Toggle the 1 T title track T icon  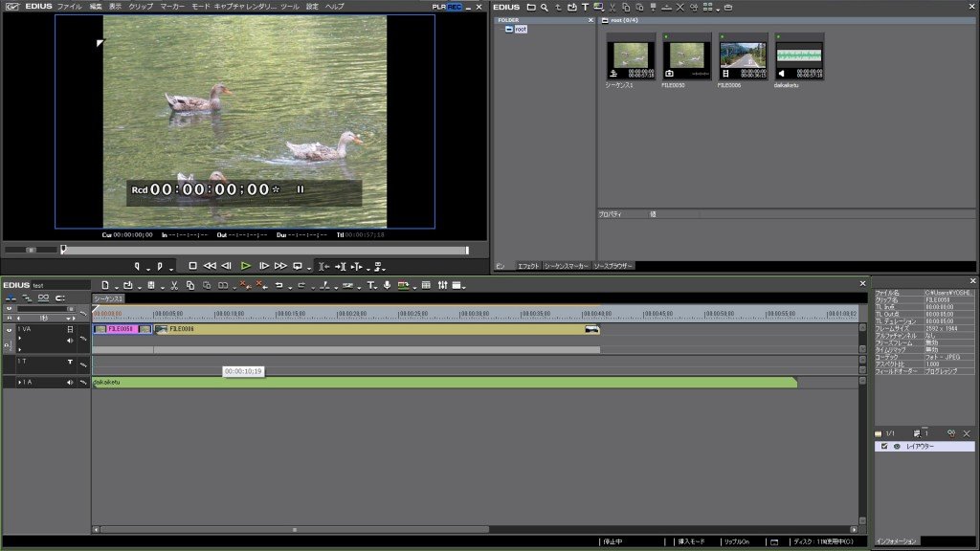pos(70,362)
